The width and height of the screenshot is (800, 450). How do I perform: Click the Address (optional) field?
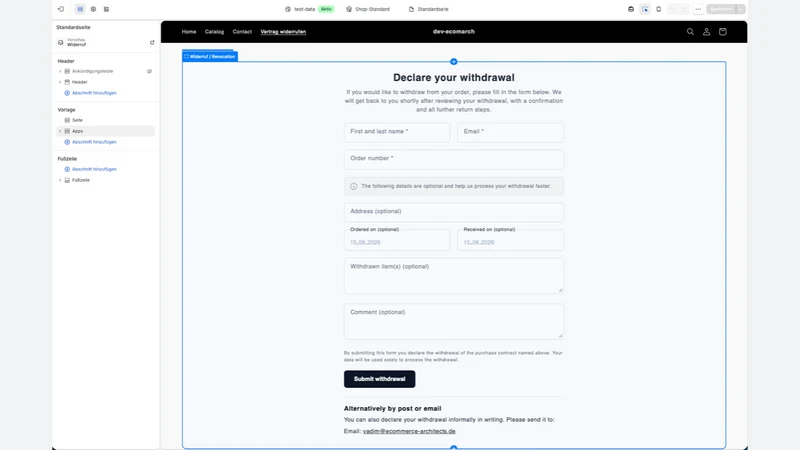point(454,212)
